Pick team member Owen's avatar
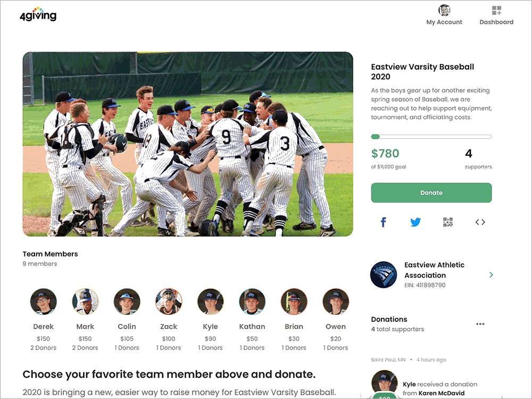This screenshot has height=399, width=532. click(x=336, y=301)
